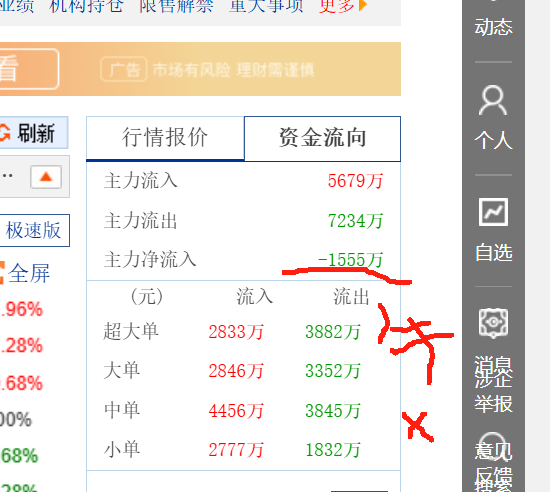This screenshot has height=492, width=550.
Task: Open the 重大事项 menu item
Action: click(266, 5)
